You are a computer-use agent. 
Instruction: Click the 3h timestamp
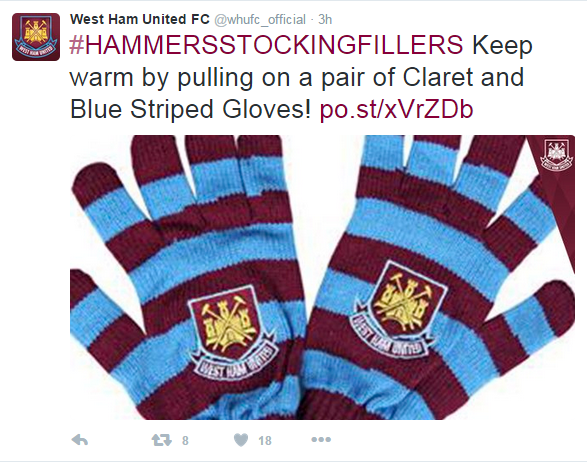(x=325, y=19)
